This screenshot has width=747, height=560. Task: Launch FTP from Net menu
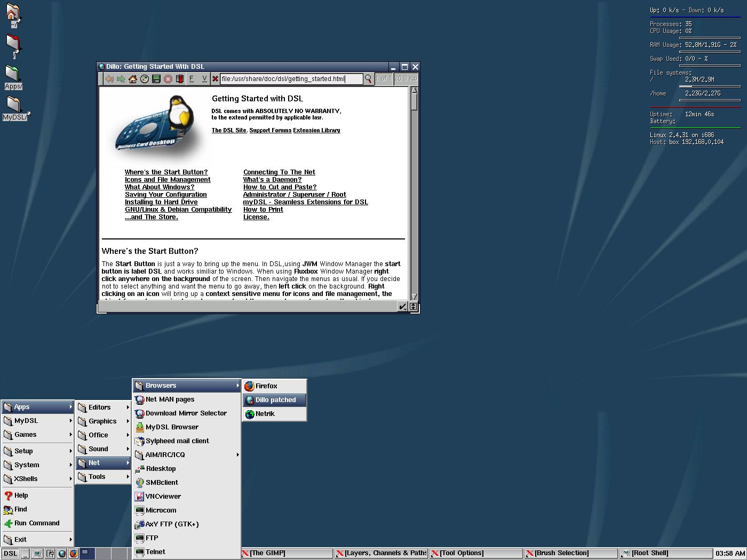187,538
